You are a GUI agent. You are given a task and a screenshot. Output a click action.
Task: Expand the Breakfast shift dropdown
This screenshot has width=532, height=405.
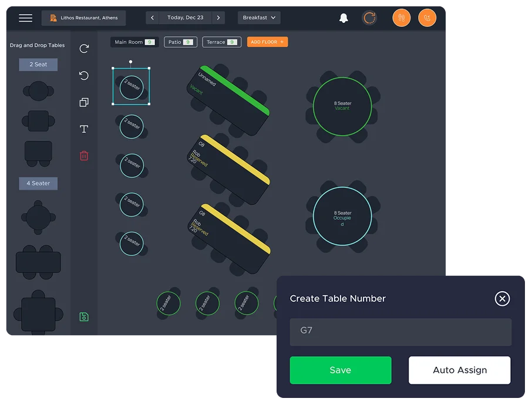click(259, 18)
